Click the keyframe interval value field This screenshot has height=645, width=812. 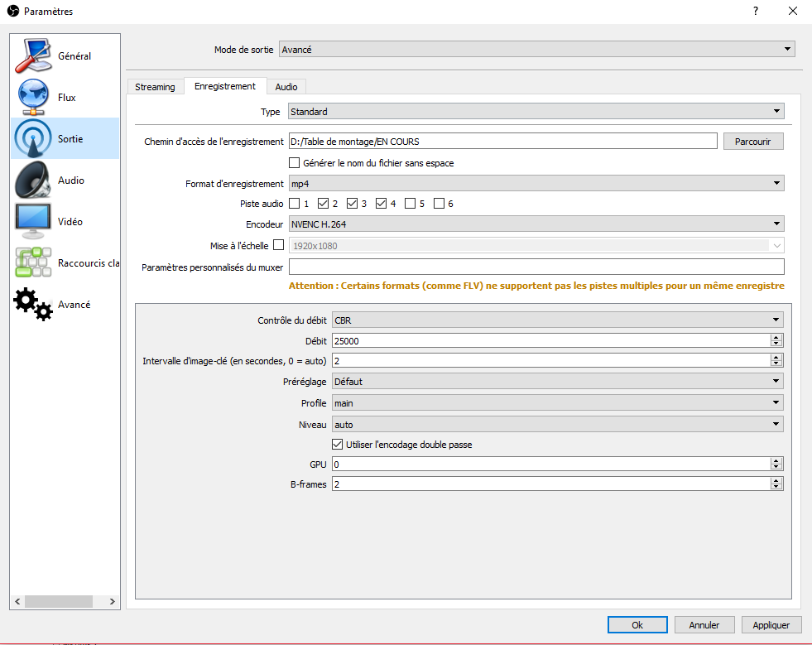click(551, 360)
